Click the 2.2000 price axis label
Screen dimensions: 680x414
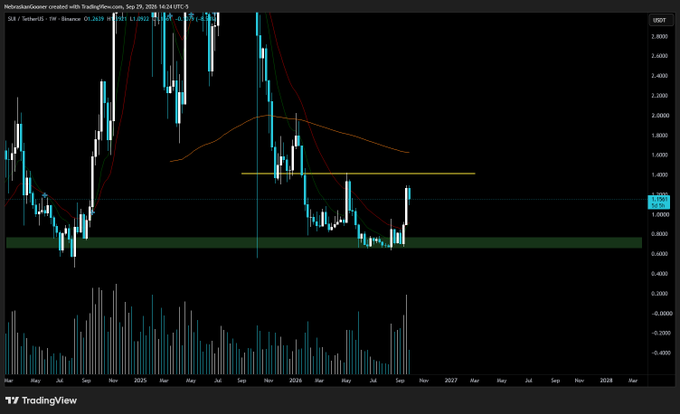click(x=659, y=96)
